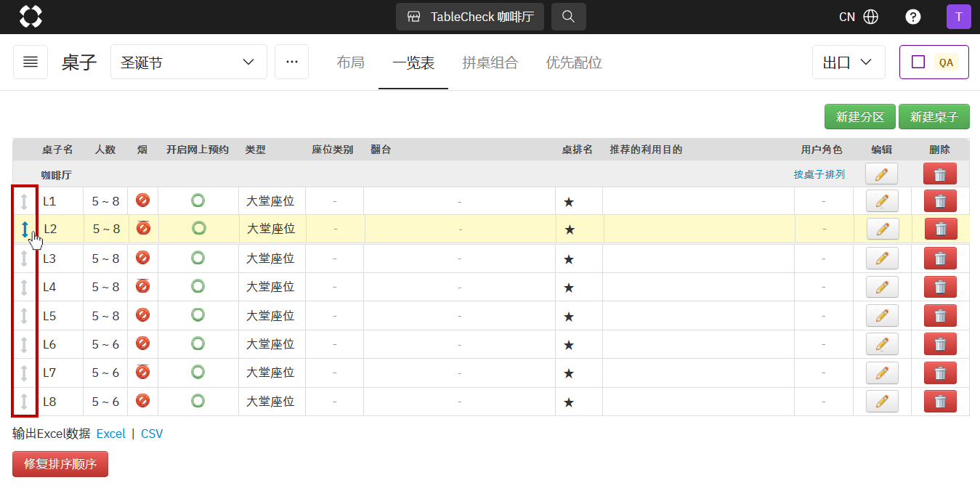Open the 圣诞节 layout dropdown
980x488 pixels.
click(x=189, y=62)
